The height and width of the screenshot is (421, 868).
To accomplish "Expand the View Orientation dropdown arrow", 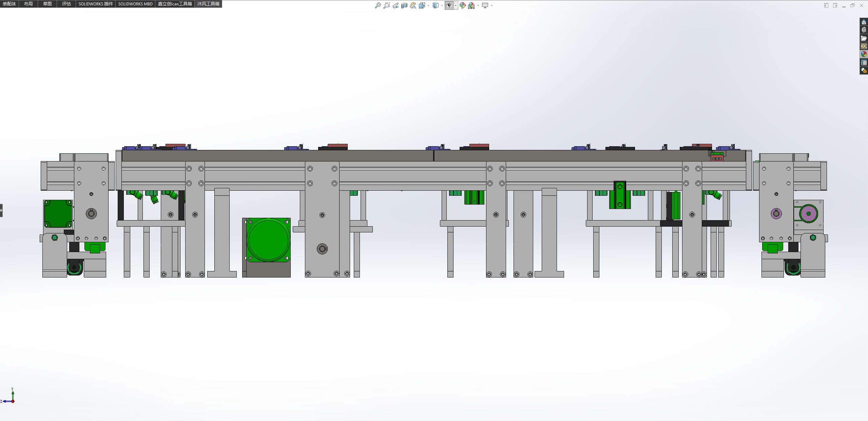I will pyautogui.click(x=429, y=5).
